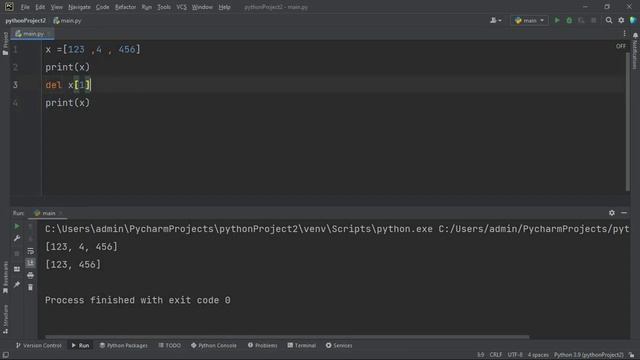
Task: Open the Python Console tool window
Action: (213, 345)
